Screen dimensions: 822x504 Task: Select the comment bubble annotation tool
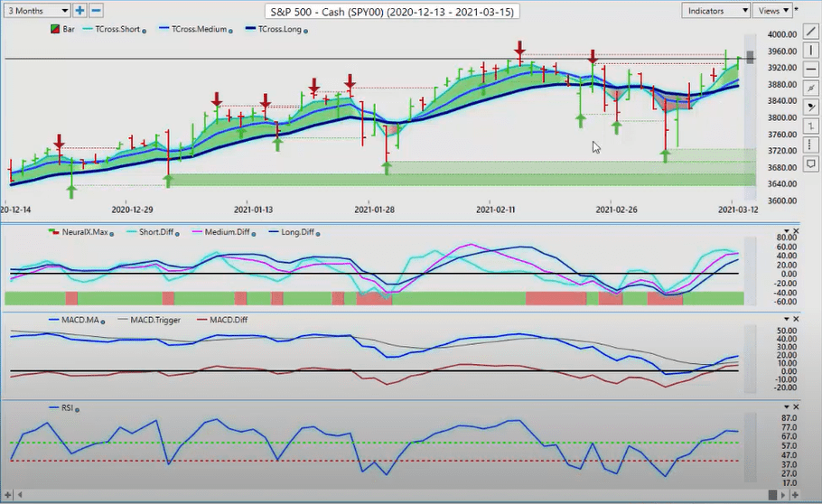[811, 164]
